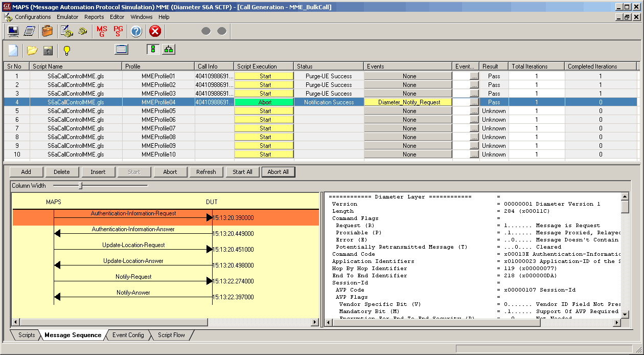This screenshot has width=644, height=355.
Task: Select the Message Sequence tab
Action: (x=73, y=335)
